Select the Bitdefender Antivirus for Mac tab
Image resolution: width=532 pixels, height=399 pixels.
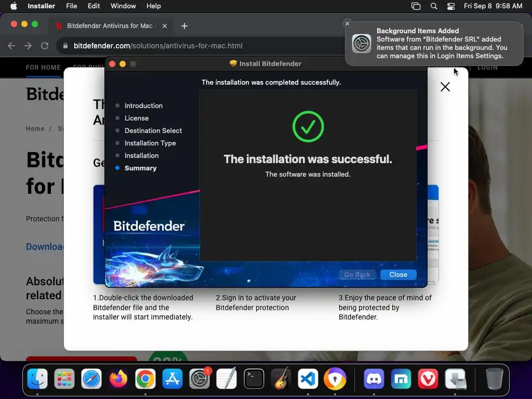[x=110, y=26]
